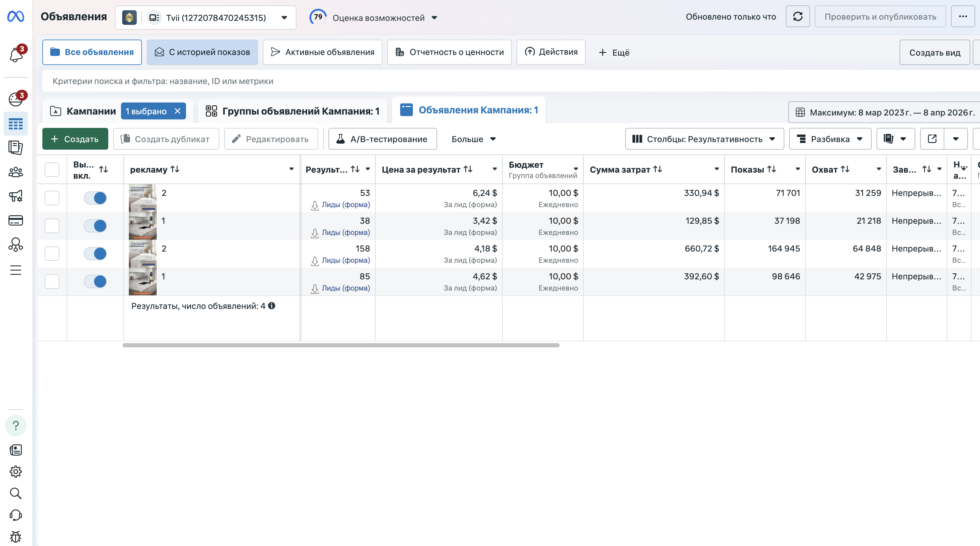The height and width of the screenshot is (546, 980).
Task: Open the 'Разбивка' dropdown
Action: (x=830, y=139)
